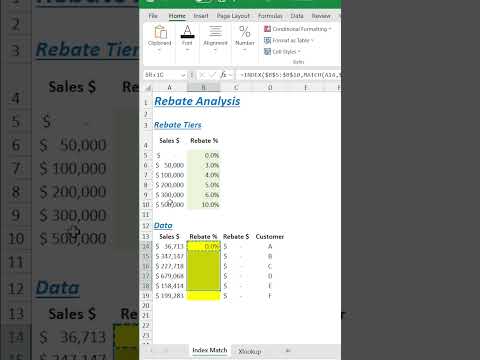Select column header A
Viewport: 480px width, 360px height.
pyautogui.click(x=169, y=88)
